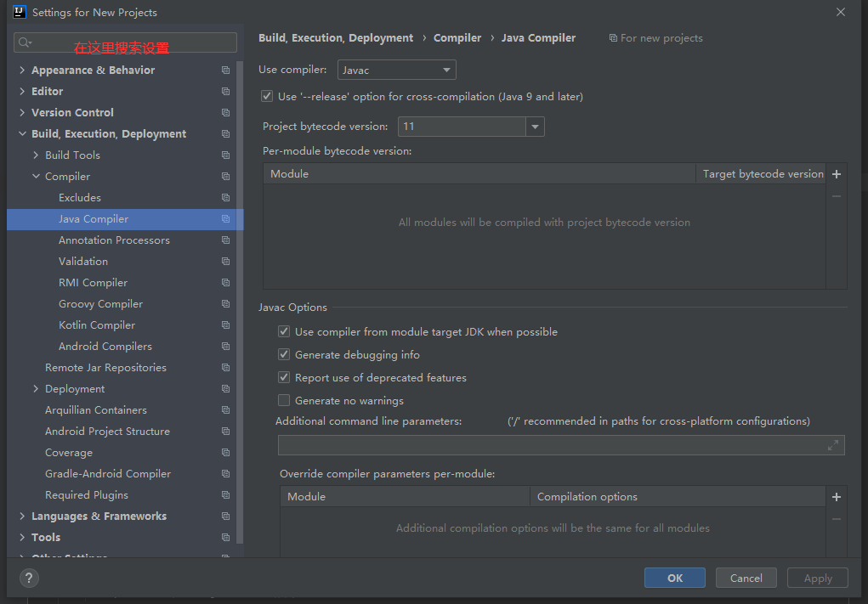Collapse Build, Execution, Deployment node
This screenshot has width=868, height=604.
(22, 134)
